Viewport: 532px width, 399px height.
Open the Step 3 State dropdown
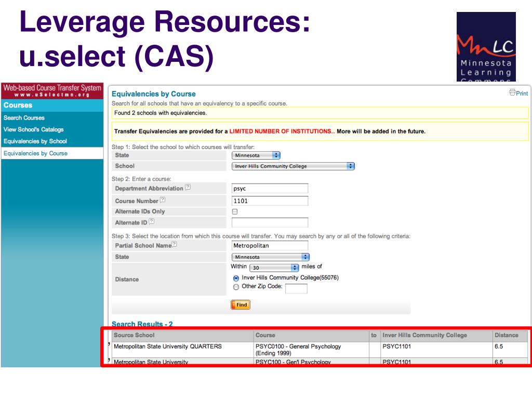click(x=270, y=257)
